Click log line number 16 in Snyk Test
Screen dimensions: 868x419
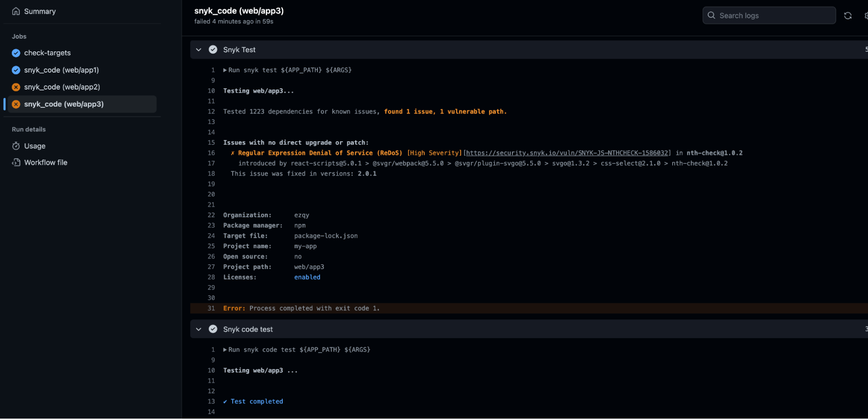click(211, 153)
